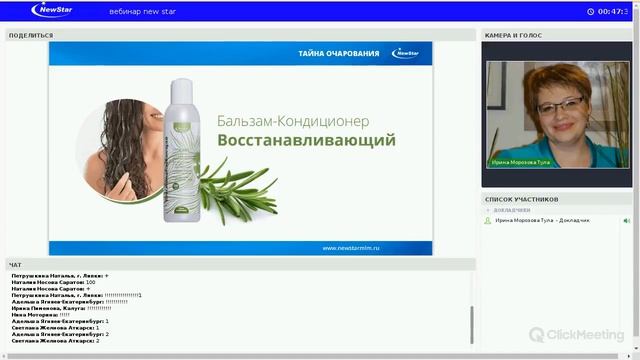Open the ПОДЕЛИТЬСЯ panel header
Screen dimensions: 640x360
tap(240, 35)
